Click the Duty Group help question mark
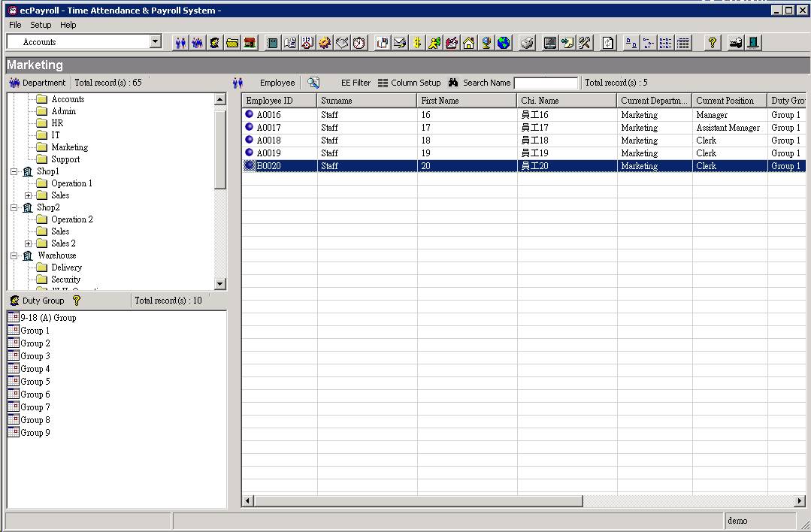This screenshot has height=532, width=811. [77, 301]
